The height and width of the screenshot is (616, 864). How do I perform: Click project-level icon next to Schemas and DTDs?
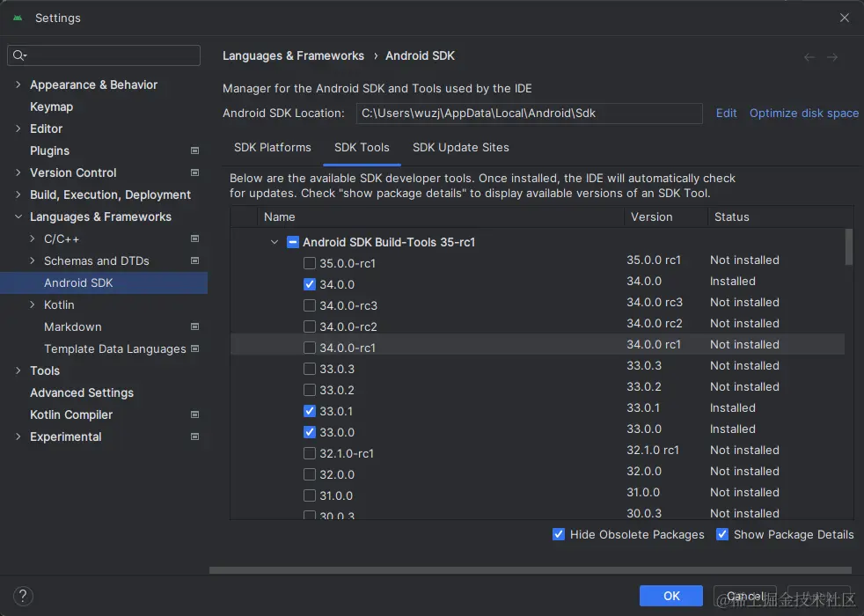[x=194, y=260]
